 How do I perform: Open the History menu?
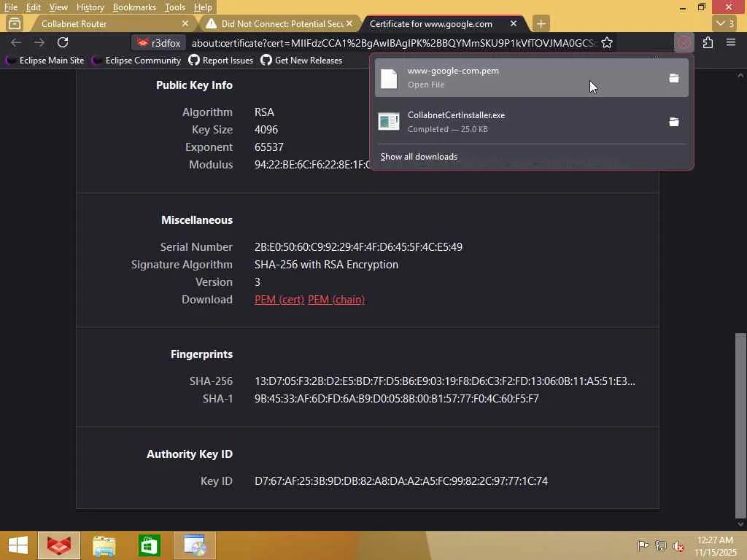click(90, 7)
